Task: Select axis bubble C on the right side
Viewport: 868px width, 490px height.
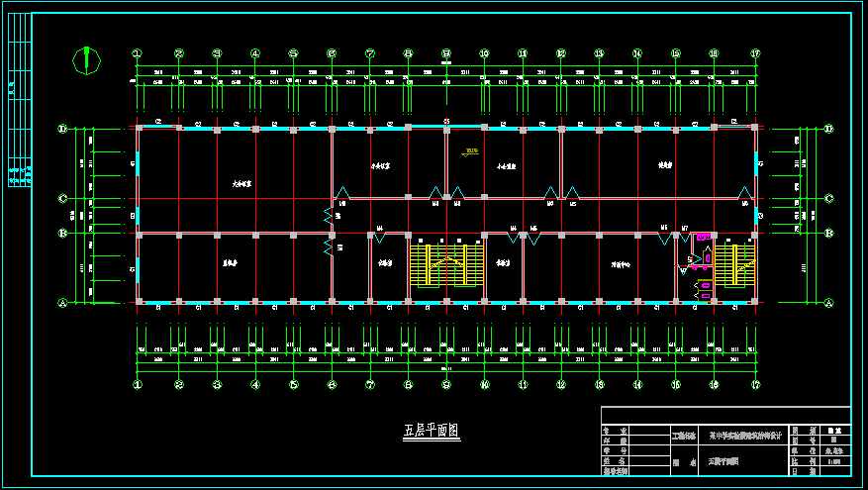Action: [829, 199]
